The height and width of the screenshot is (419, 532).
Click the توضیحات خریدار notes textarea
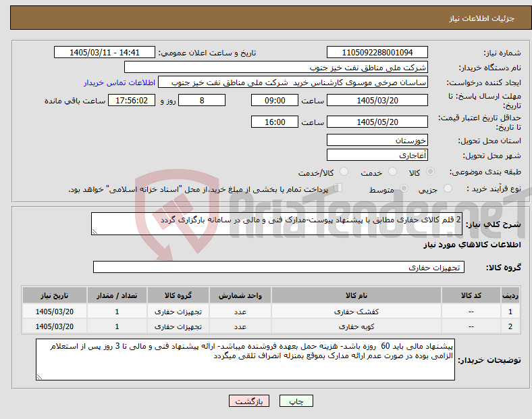click(245, 360)
